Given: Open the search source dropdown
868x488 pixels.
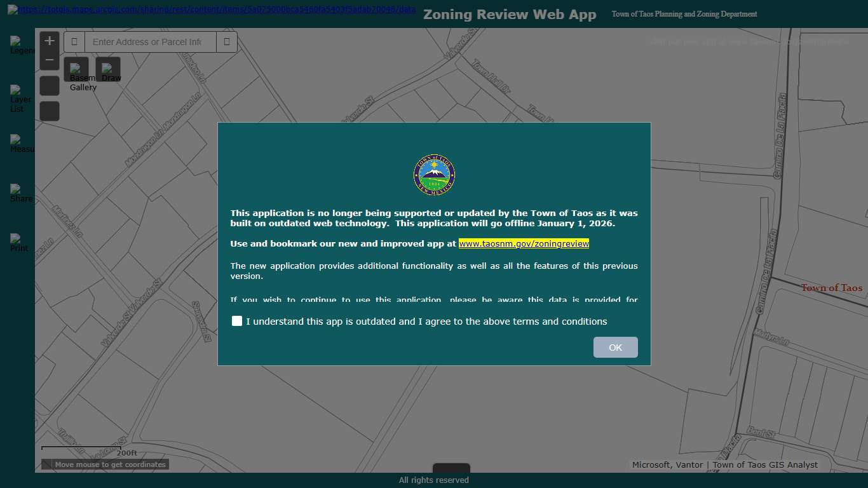Looking at the screenshot, I should click(74, 41).
